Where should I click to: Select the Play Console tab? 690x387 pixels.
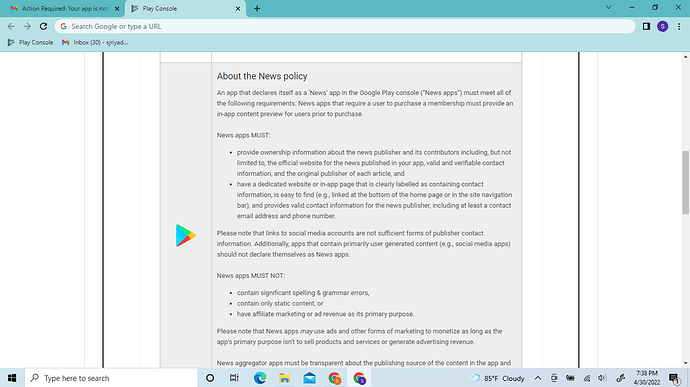tap(185, 8)
